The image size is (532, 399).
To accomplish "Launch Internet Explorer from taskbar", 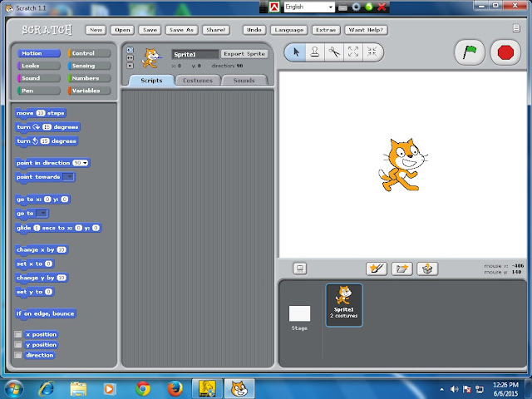I will (x=47, y=388).
